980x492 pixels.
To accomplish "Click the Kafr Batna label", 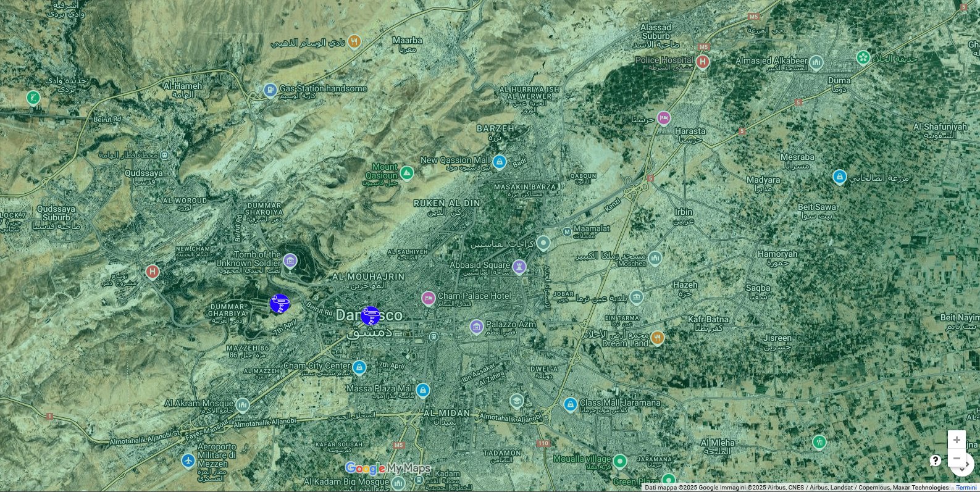I will (x=708, y=324).
